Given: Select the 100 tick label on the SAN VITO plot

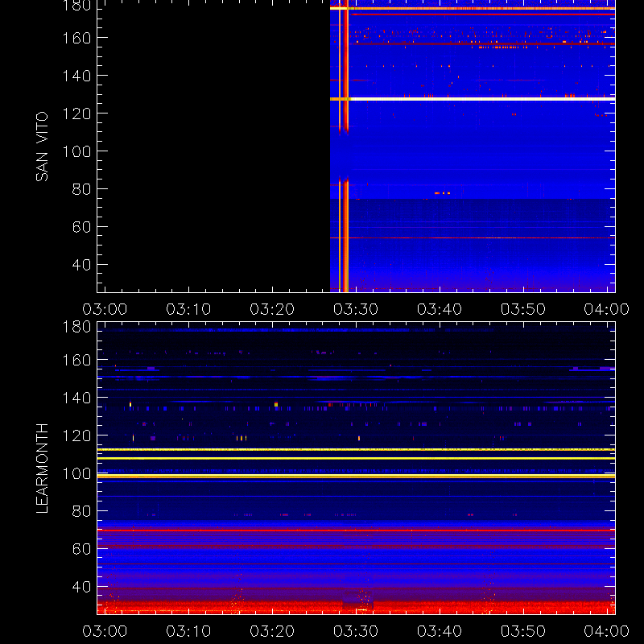Looking at the screenshot, I should click(x=76, y=151).
